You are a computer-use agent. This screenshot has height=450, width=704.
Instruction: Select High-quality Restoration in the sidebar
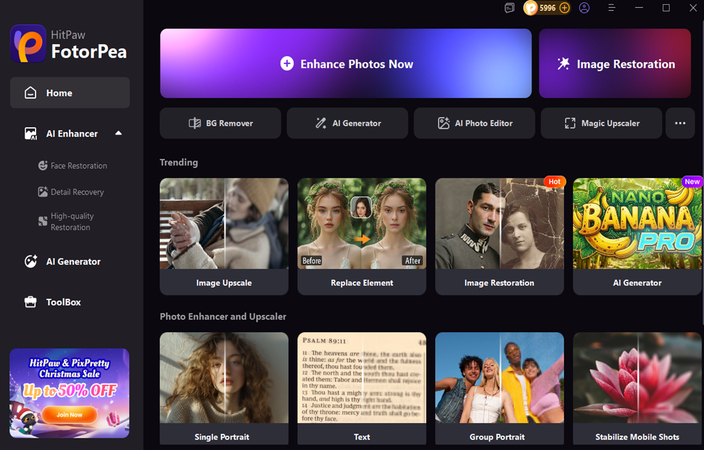(x=66, y=221)
